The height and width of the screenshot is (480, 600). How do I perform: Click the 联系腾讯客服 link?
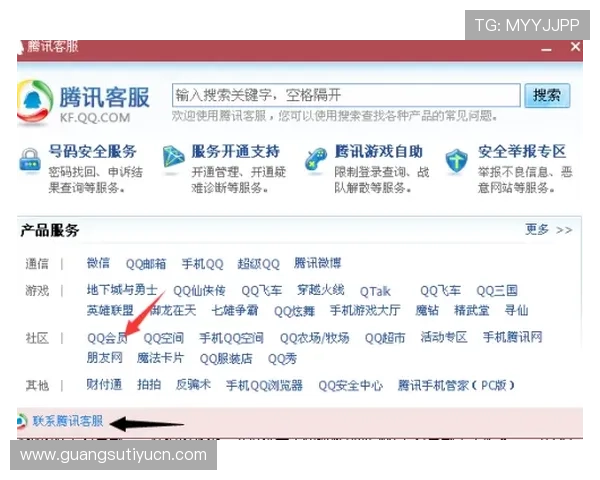click(68, 421)
